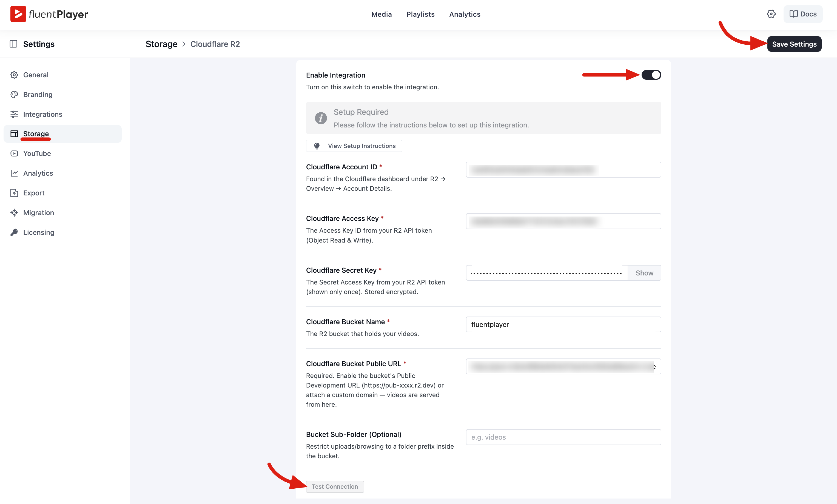This screenshot has width=837, height=504.
Task: Open the Playlists tab
Action: [420, 14]
